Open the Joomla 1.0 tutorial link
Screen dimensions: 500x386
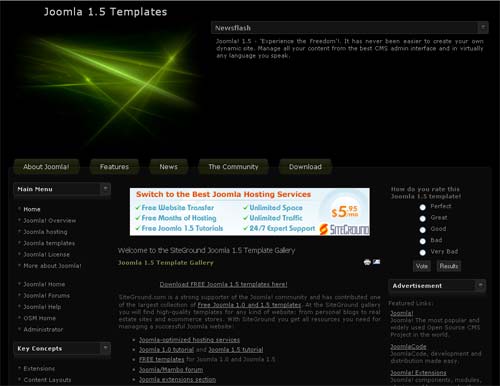pyautogui.click(x=166, y=350)
